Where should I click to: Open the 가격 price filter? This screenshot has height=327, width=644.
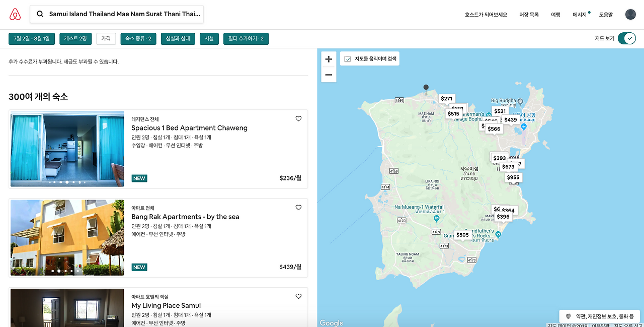106,38
